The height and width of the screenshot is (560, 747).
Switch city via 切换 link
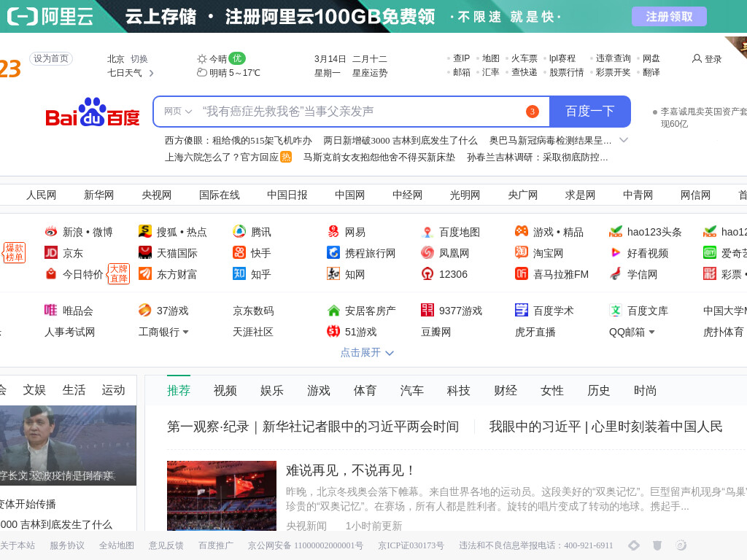[139, 58]
